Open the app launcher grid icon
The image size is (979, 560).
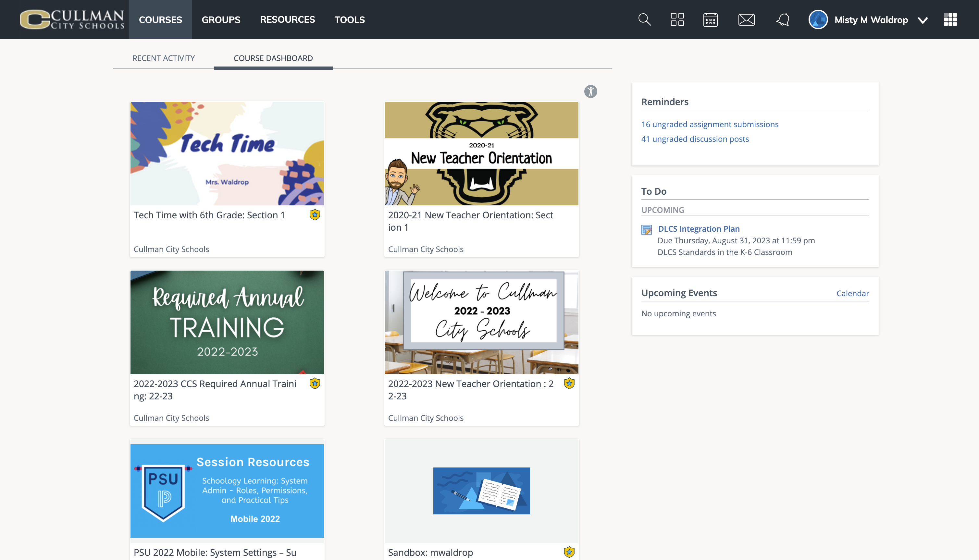tap(950, 19)
